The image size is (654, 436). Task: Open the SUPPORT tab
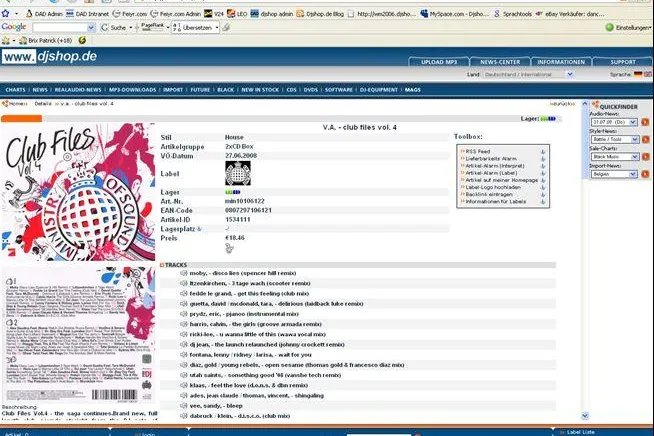(623, 62)
